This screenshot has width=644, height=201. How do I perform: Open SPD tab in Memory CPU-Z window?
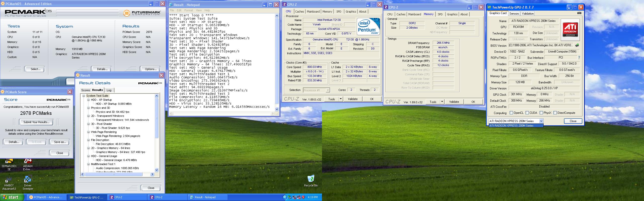[440, 14]
